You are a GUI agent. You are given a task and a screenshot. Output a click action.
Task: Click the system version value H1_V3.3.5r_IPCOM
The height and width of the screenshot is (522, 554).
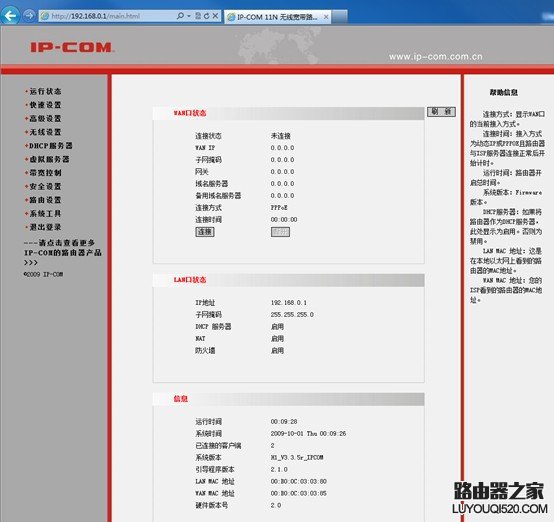tap(297, 457)
